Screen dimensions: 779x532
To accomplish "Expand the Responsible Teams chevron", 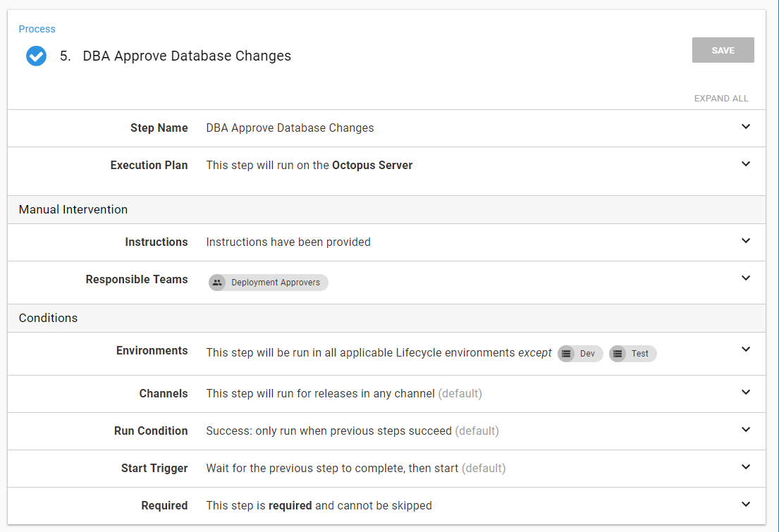I will [x=746, y=278].
